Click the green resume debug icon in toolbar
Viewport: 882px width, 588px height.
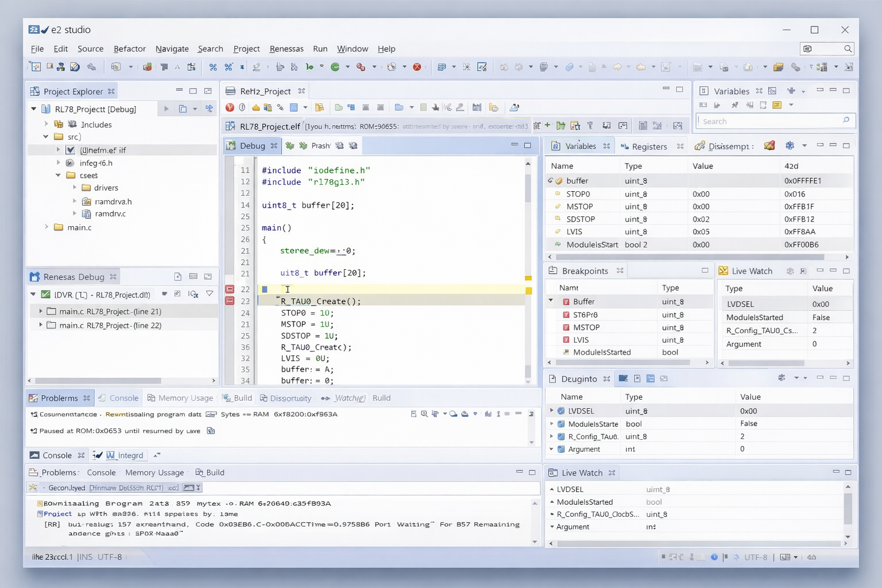335,67
